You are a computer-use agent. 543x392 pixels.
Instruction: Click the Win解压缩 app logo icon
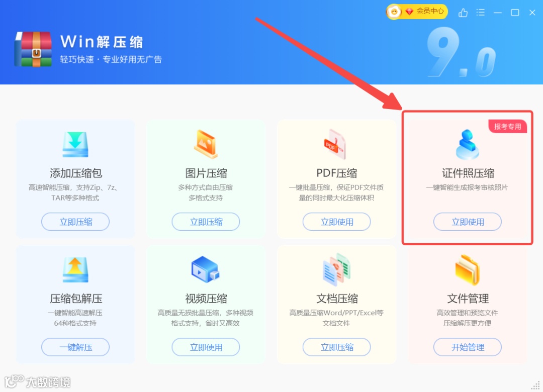33,49
